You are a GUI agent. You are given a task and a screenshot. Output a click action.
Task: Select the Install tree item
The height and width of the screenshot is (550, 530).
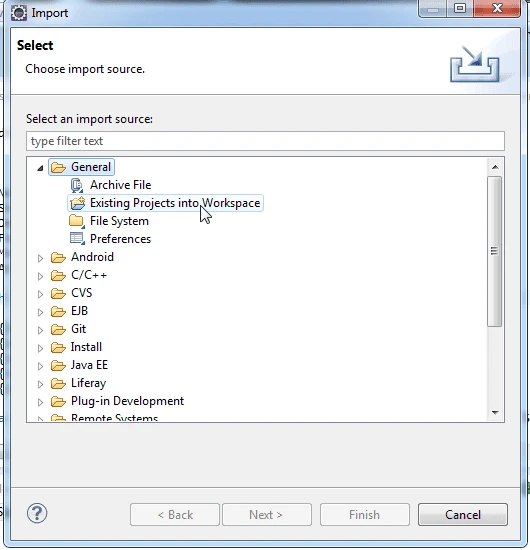86,347
